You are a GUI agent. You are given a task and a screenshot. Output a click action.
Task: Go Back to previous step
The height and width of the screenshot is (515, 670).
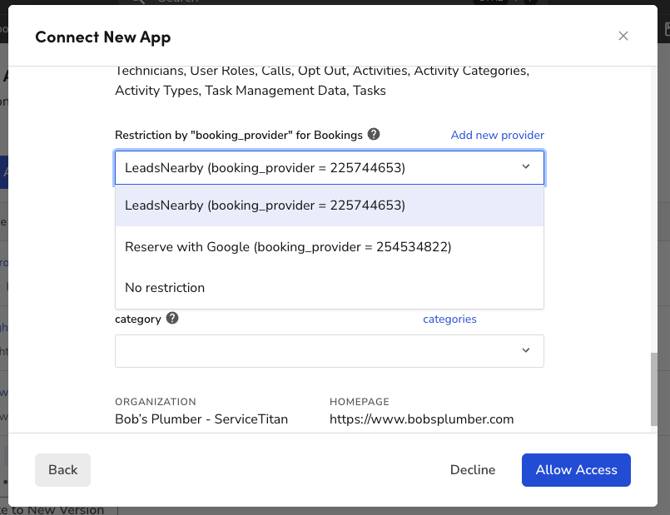point(63,470)
